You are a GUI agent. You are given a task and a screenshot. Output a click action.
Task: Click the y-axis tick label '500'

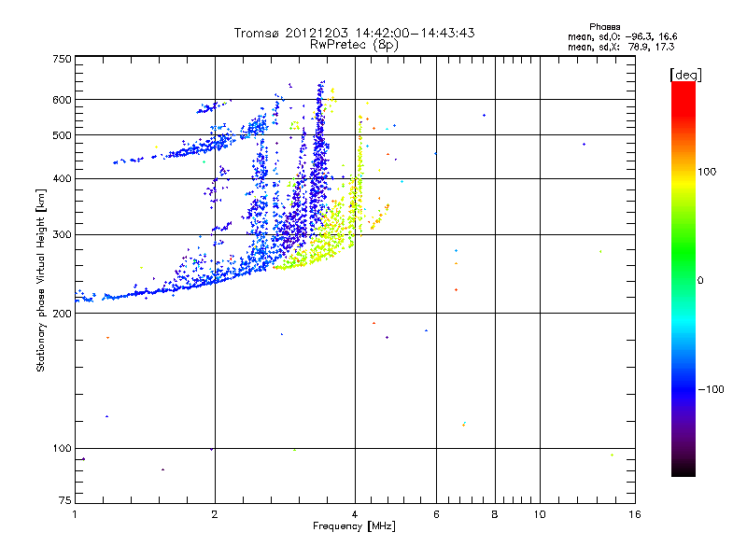click(62, 135)
